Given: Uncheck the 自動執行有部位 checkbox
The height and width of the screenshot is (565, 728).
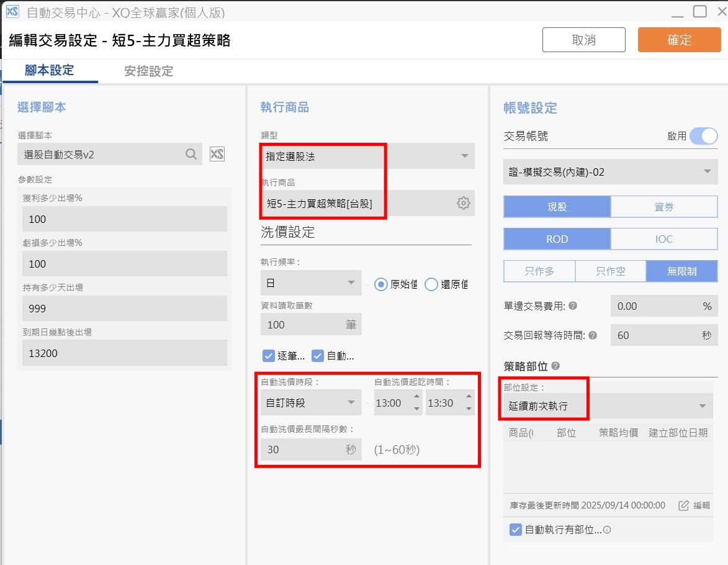Looking at the screenshot, I should [x=515, y=530].
